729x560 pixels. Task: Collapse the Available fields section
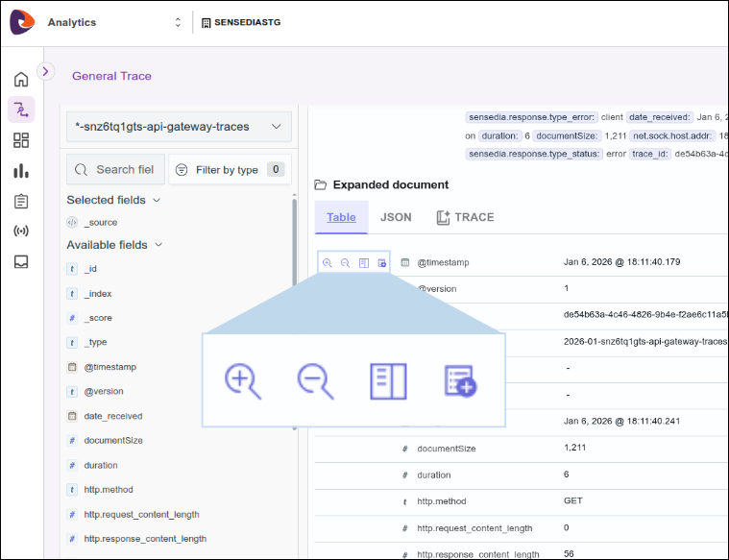[159, 245]
